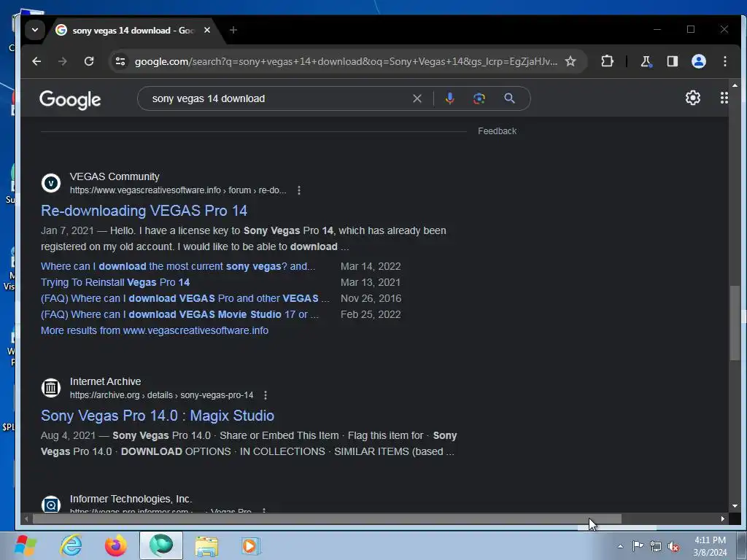
Task: Click in the Google search input field
Action: coord(279,98)
